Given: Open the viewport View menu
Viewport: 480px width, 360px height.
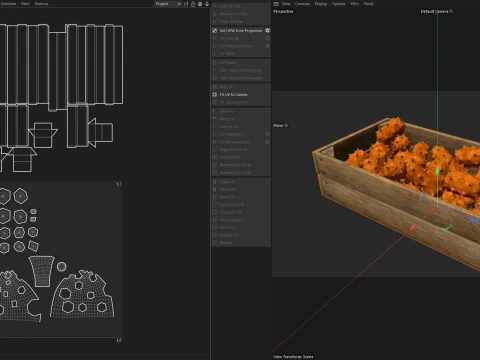Looking at the screenshot, I should tap(286, 4).
